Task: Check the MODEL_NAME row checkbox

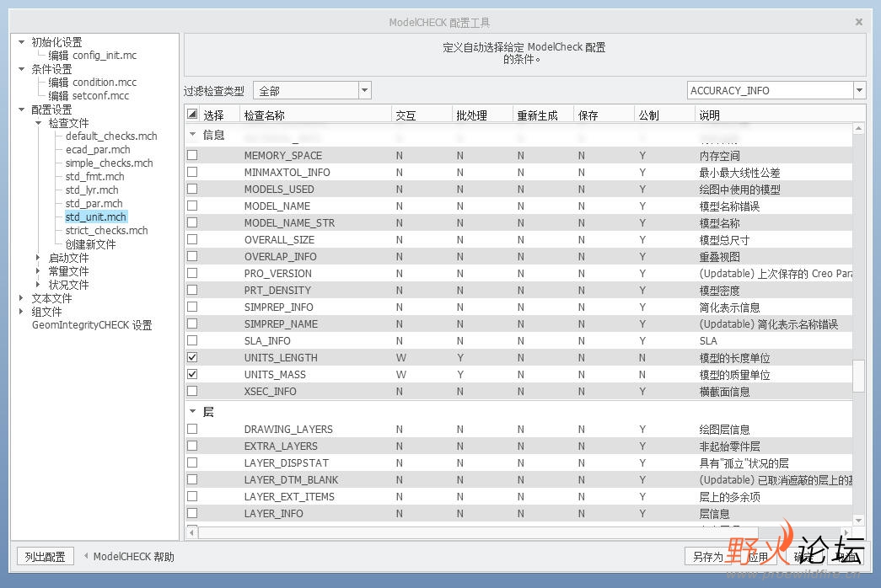Action: (x=192, y=206)
